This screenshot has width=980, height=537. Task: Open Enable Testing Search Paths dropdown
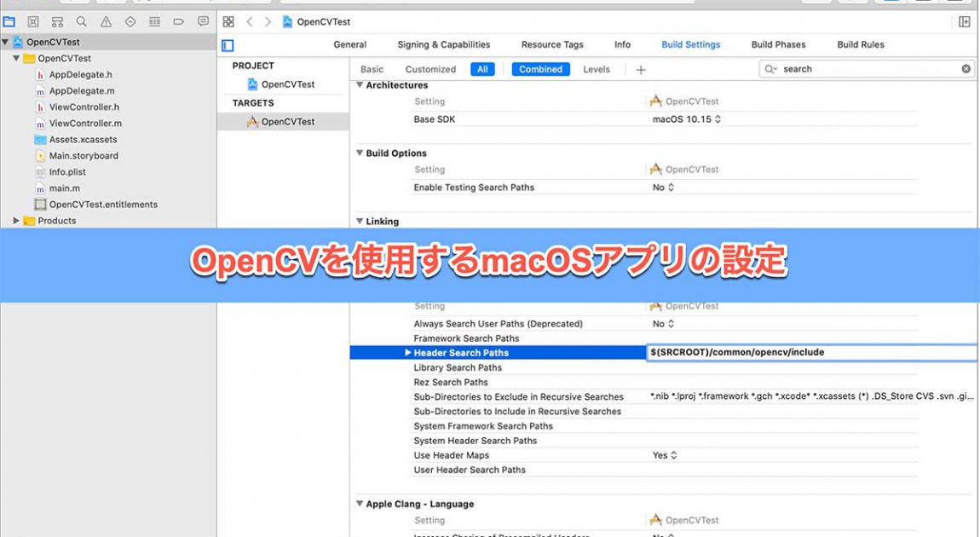(663, 188)
